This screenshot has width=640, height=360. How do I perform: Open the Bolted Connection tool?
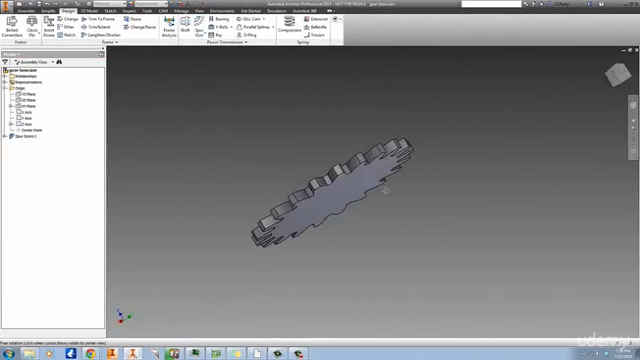click(x=12, y=27)
